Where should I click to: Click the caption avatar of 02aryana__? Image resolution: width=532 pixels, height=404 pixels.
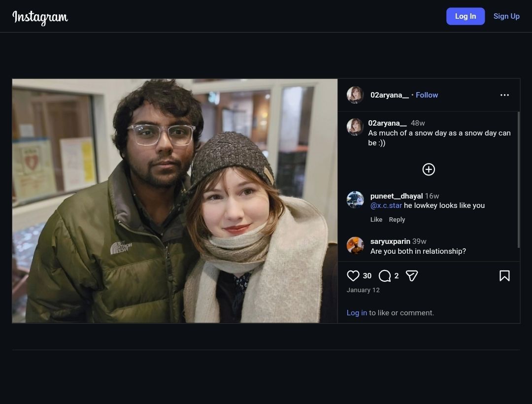tap(355, 127)
